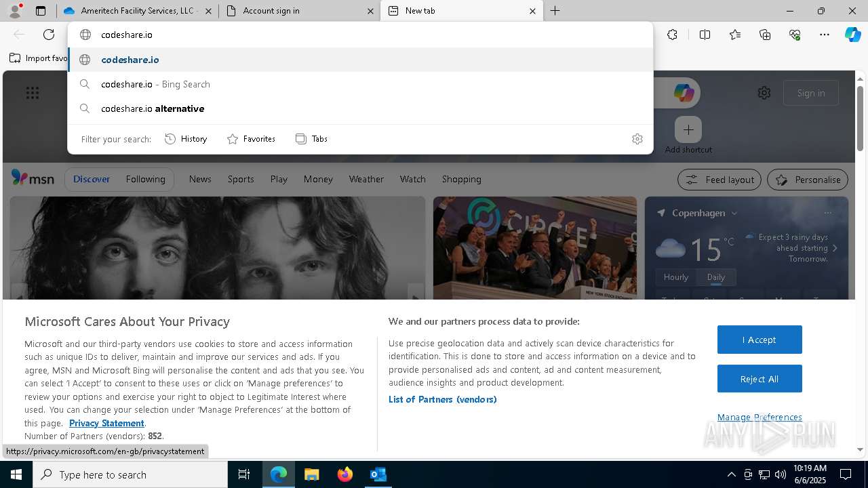868x488 pixels.
Task: Open page settings gear icon
Action: coord(764,93)
